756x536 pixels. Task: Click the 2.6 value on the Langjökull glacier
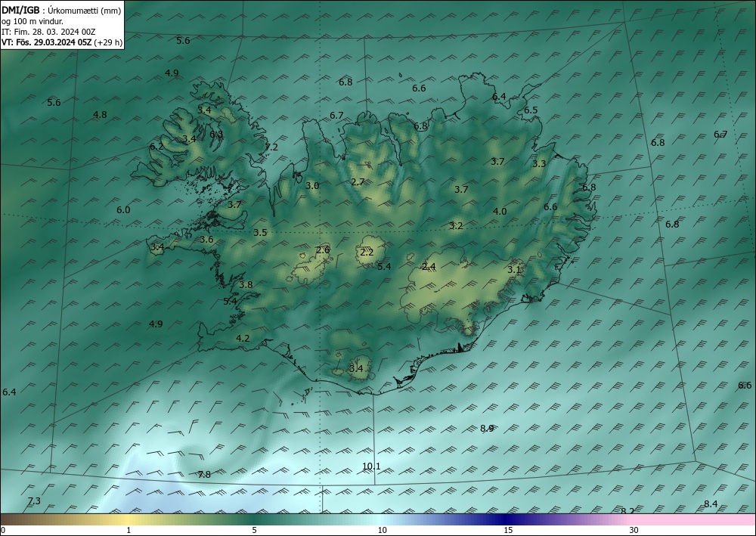coord(323,249)
